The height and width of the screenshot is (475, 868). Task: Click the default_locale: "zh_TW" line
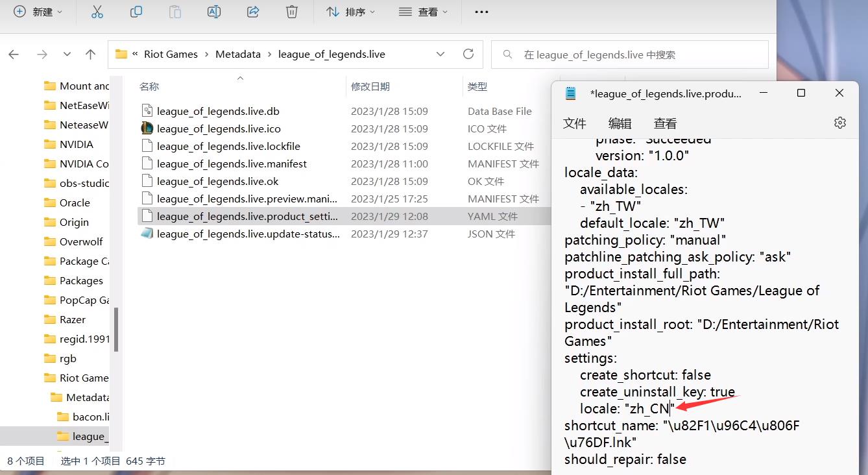coord(653,223)
